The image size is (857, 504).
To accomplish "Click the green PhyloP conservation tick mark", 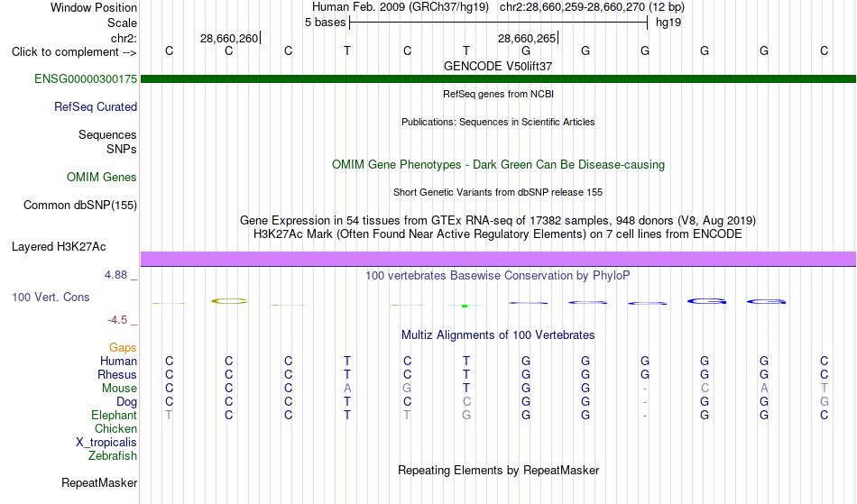I will pyautogui.click(x=464, y=306).
